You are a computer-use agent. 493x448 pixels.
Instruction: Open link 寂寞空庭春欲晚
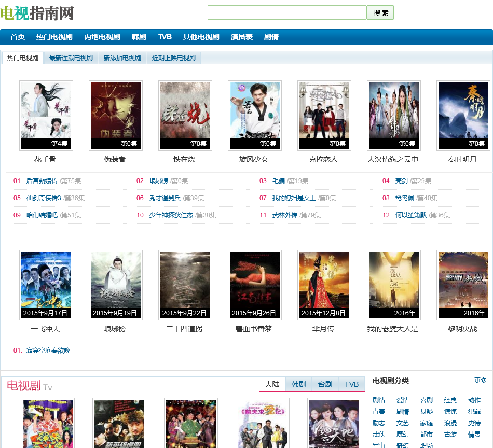point(48,351)
